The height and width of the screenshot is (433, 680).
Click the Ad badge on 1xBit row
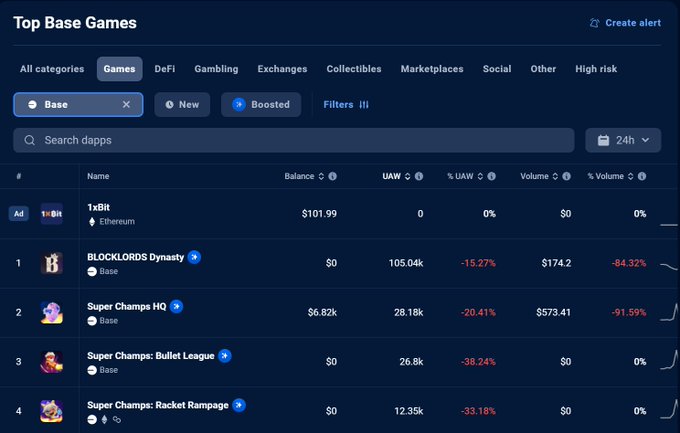(19, 213)
